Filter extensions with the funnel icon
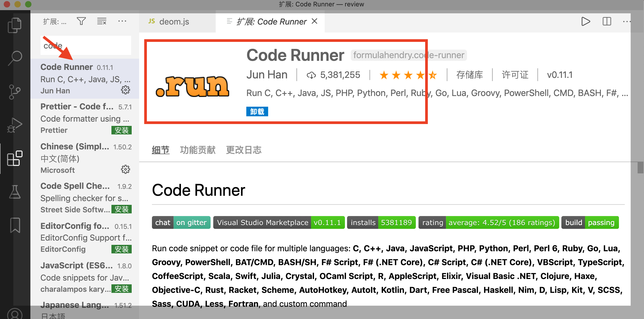 pyautogui.click(x=81, y=21)
